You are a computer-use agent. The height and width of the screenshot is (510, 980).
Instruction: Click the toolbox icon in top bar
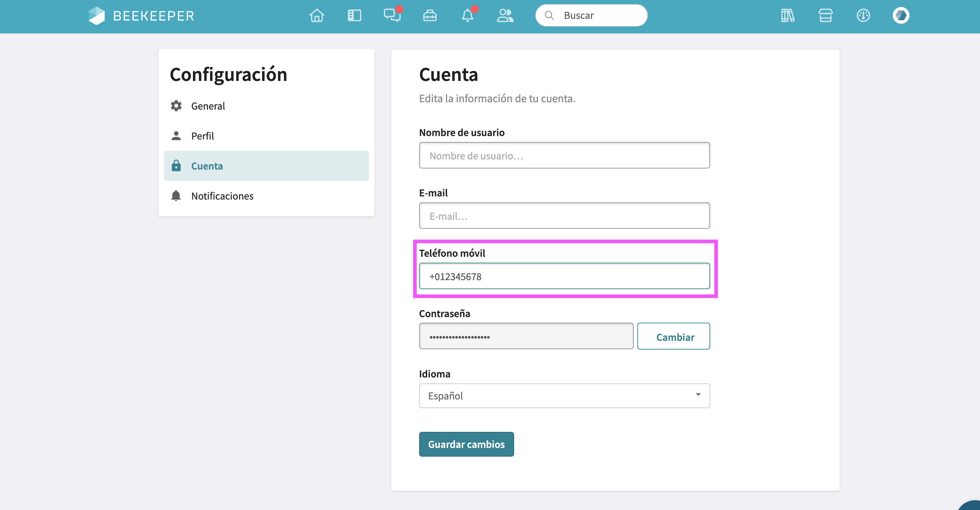pos(430,16)
